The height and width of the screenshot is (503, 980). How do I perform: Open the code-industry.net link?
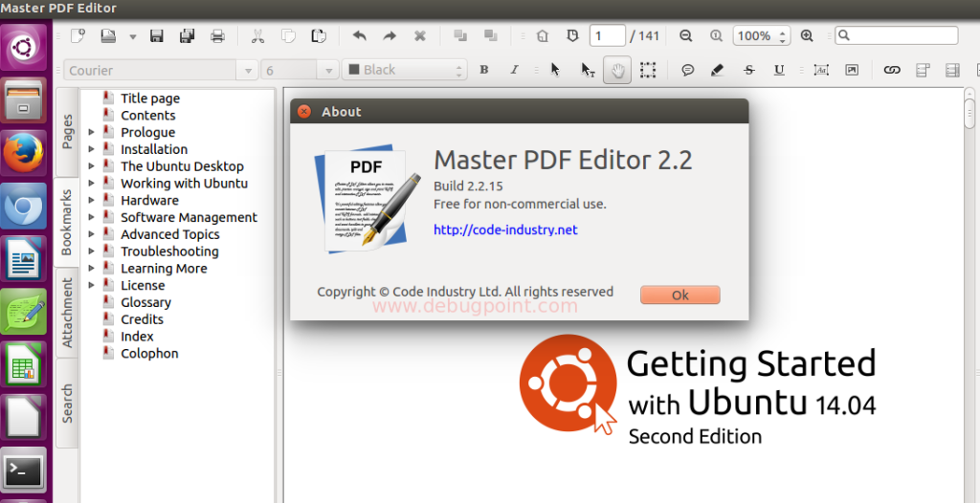click(x=505, y=230)
